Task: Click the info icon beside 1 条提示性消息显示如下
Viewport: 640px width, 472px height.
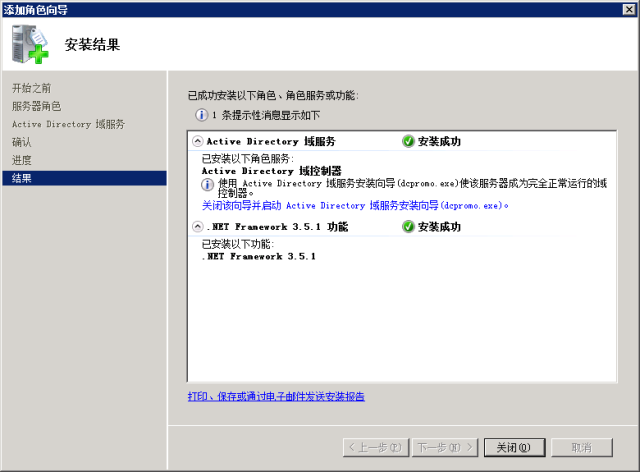Action: click(x=201, y=115)
